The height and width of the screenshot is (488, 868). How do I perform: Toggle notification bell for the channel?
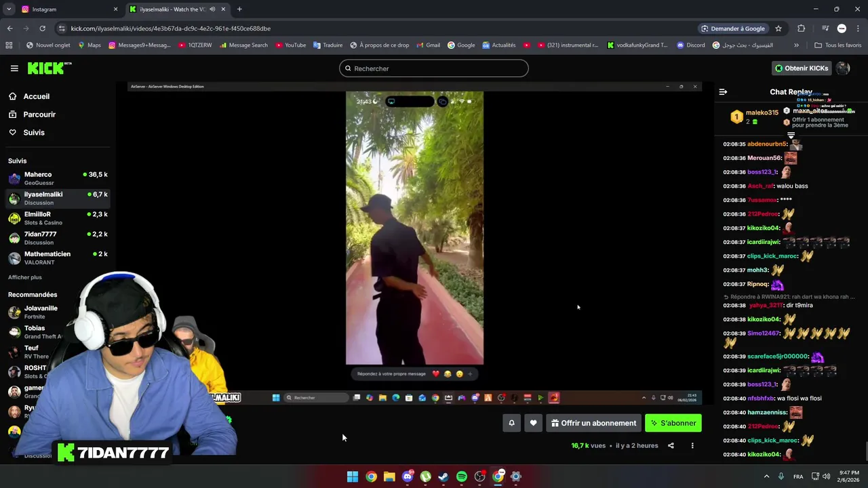511,423
